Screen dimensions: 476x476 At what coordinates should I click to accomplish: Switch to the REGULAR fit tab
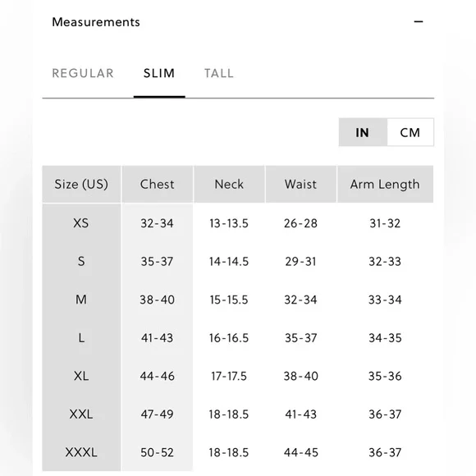83,73
